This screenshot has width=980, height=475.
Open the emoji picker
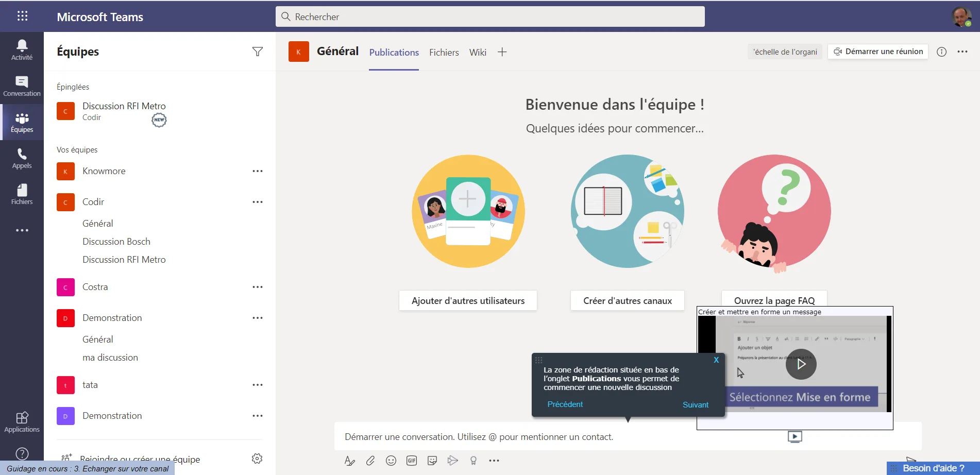(391, 461)
